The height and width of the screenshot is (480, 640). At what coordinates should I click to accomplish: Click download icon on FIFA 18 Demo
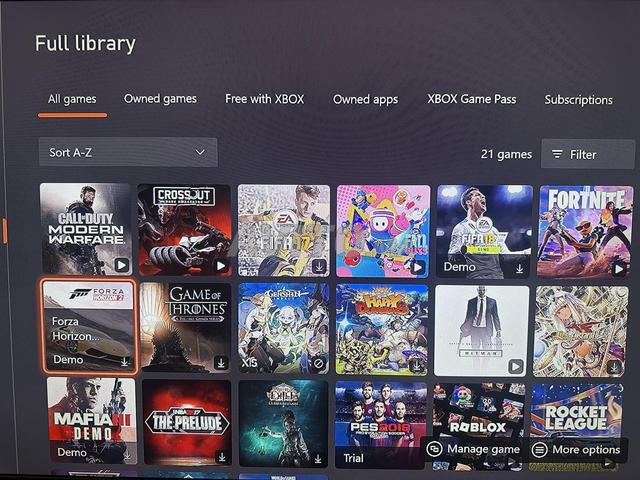[x=519, y=269]
